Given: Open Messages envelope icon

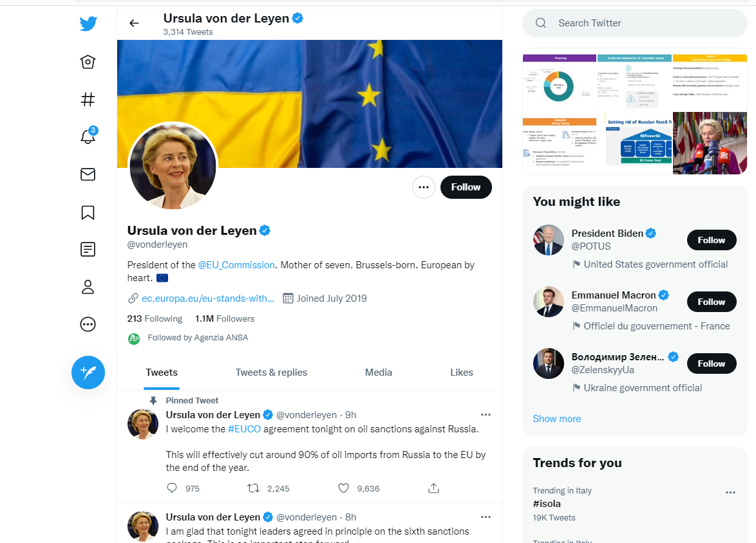Looking at the screenshot, I should pyautogui.click(x=88, y=174).
